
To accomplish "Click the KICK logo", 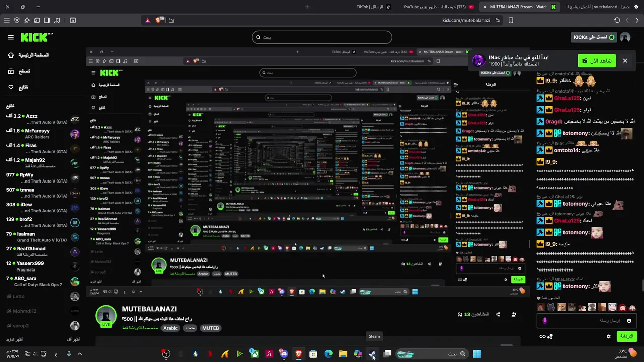I will (x=37, y=37).
